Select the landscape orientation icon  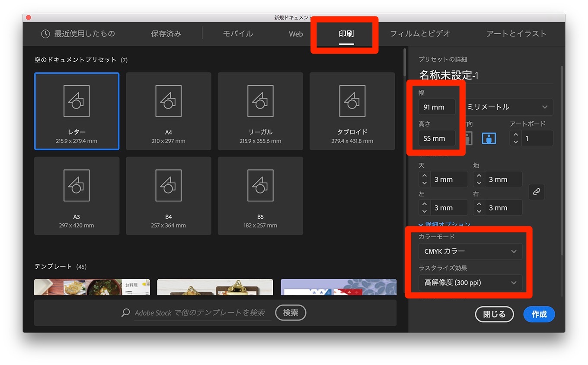[489, 138]
